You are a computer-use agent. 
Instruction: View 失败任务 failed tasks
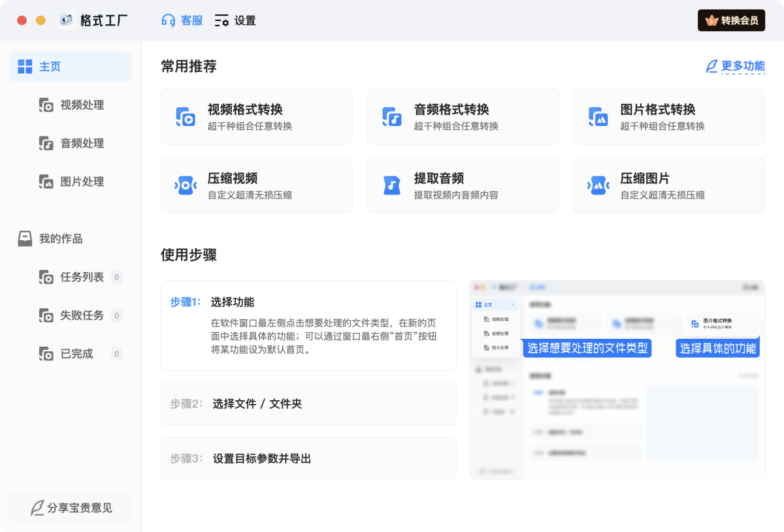[x=81, y=316]
